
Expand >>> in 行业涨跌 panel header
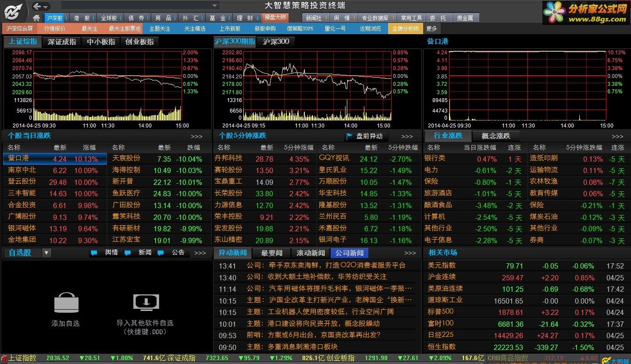click(617, 137)
